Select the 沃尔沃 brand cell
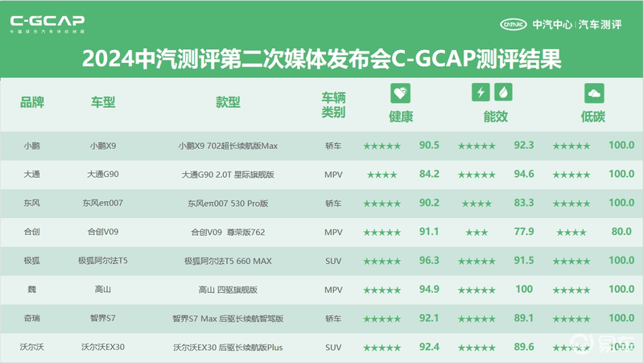The width and height of the screenshot is (644, 363). click(31, 347)
